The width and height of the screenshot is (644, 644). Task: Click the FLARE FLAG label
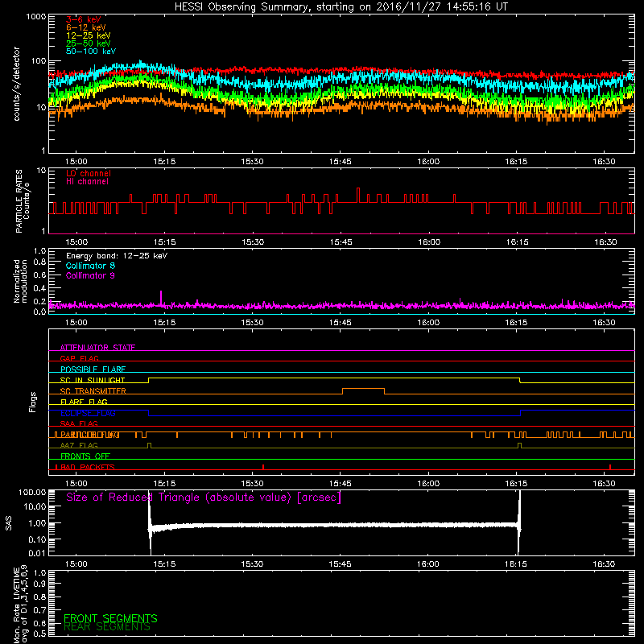tap(84, 402)
